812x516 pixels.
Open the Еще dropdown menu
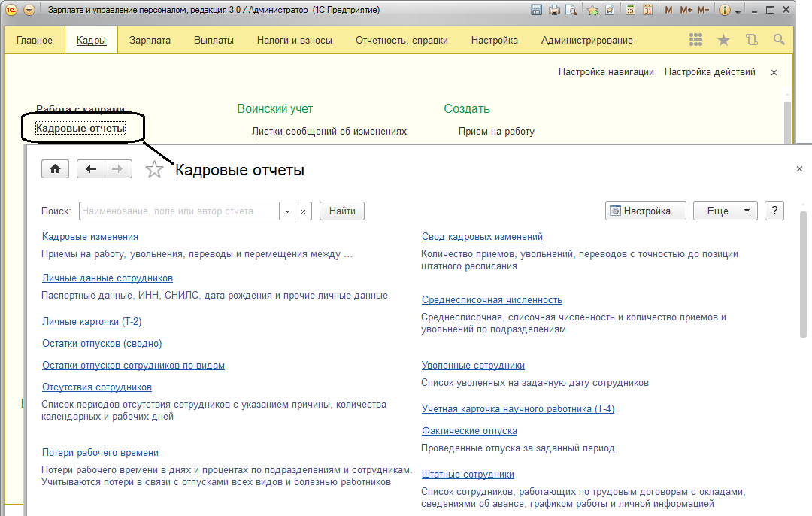point(726,211)
